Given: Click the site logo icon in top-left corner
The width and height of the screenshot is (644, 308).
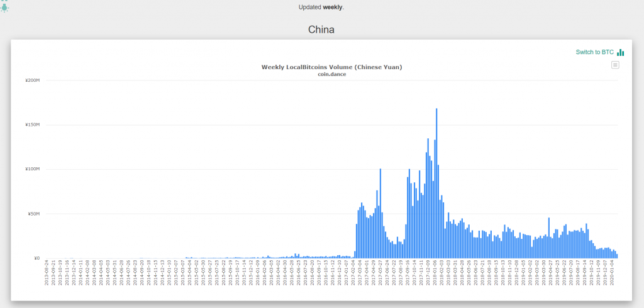Looking at the screenshot, I should [4, 6].
